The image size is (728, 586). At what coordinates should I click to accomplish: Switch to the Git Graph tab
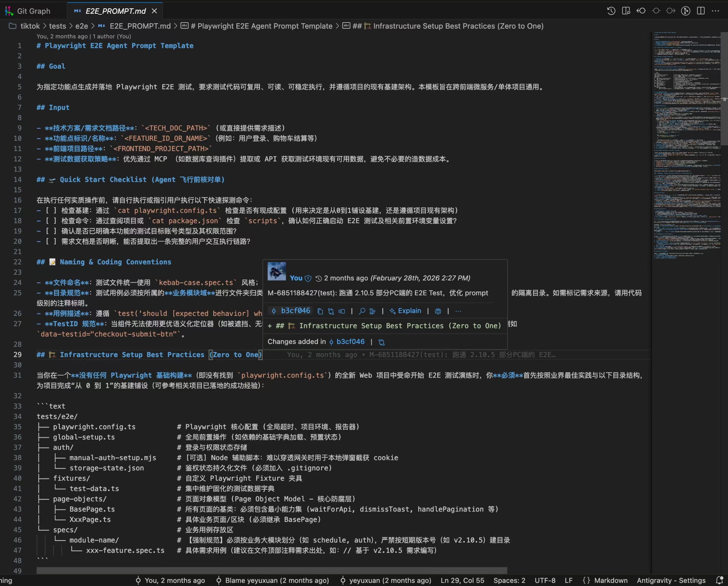pyautogui.click(x=34, y=11)
